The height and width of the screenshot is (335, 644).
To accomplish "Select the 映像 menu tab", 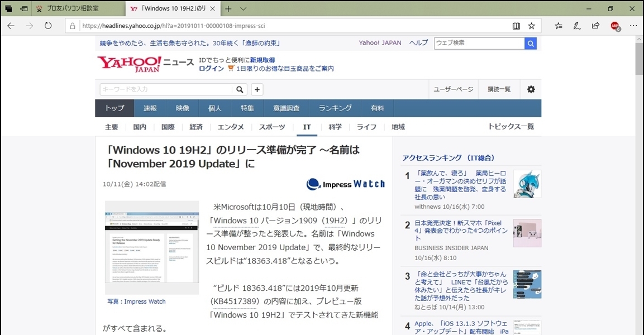I will (x=182, y=108).
